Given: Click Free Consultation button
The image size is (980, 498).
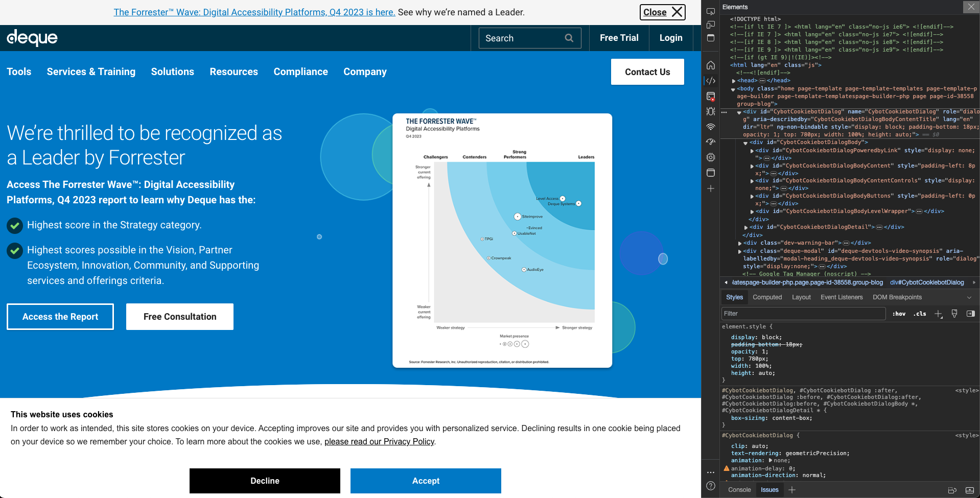Looking at the screenshot, I should tap(180, 317).
